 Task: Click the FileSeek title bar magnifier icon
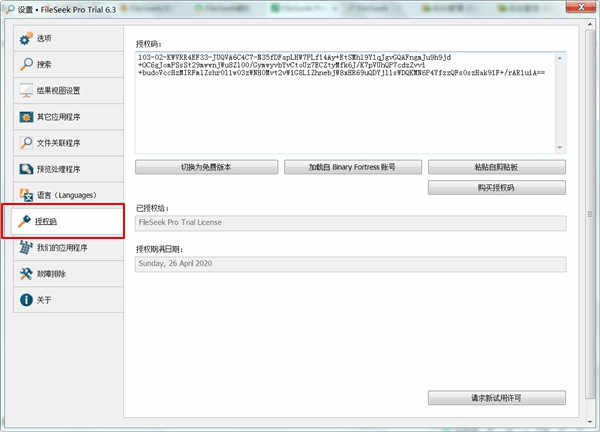(x=10, y=9)
